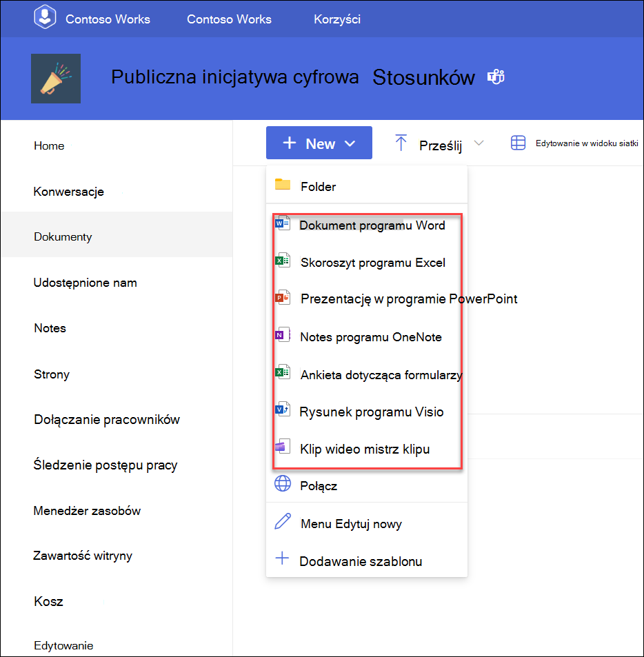Image resolution: width=644 pixels, height=657 pixels.
Task: Click the New button label
Action: click(320, 143)
